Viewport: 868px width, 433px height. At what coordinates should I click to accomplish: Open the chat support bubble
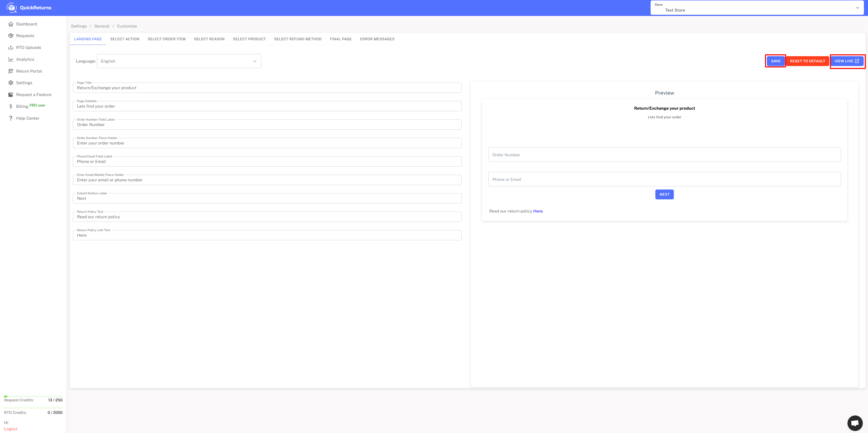(x=855, y=423)
